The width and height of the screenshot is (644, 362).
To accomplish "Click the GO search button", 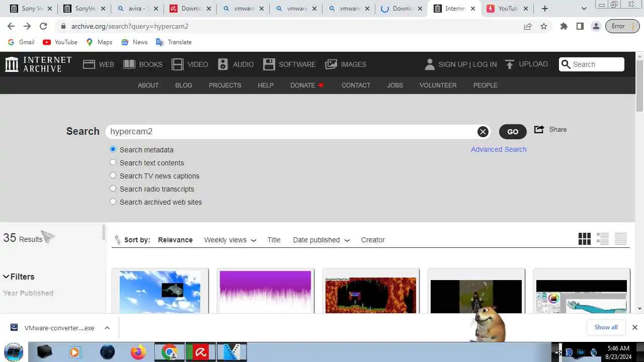I will 513,132.
